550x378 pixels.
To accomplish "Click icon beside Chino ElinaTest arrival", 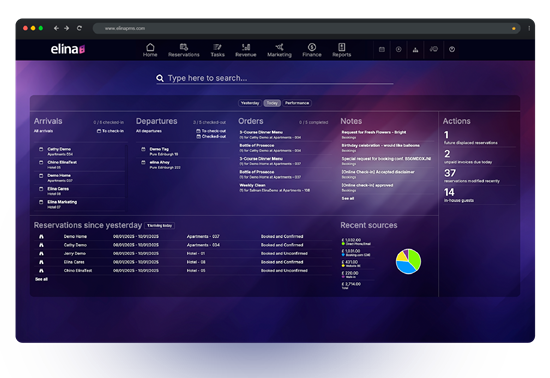I will (41, 162).
